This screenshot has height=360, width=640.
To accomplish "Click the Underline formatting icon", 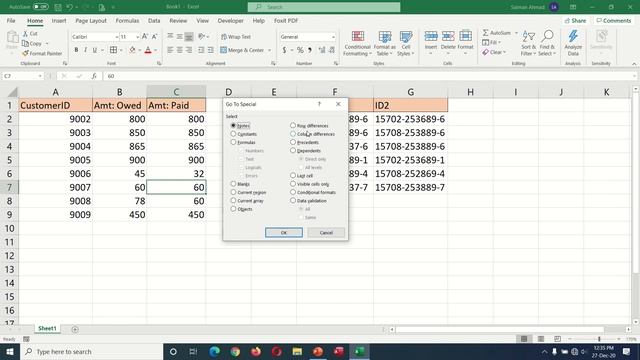I will (x=95, y=50).
